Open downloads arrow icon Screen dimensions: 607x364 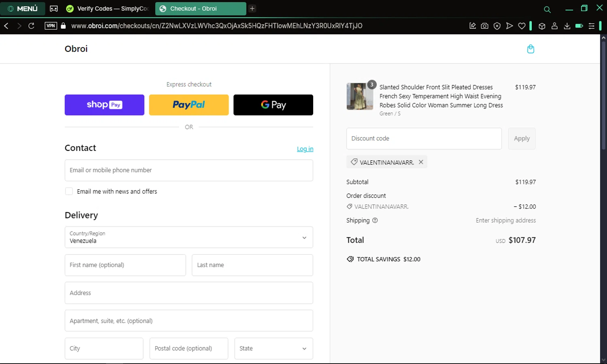pyautogui.click(x=567, y=26)
